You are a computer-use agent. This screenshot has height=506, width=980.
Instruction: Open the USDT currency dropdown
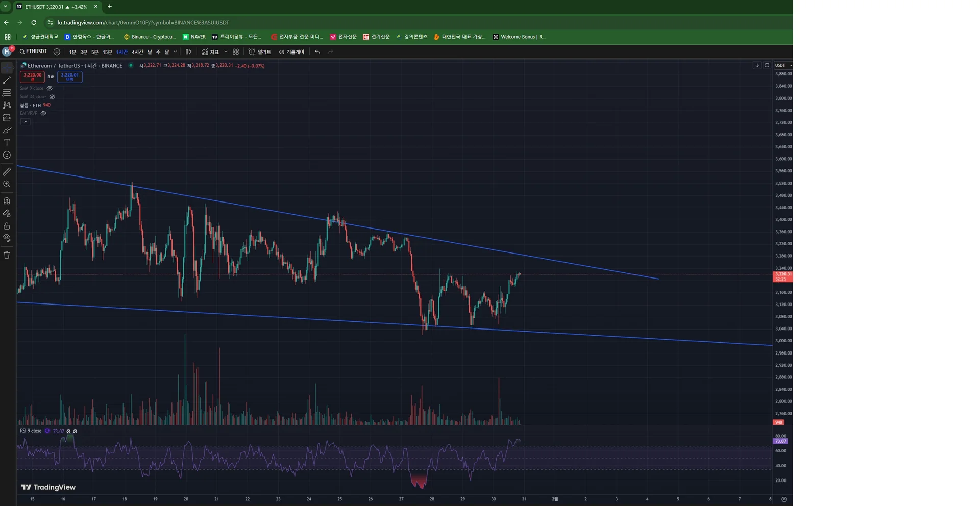tap(783, 65)
